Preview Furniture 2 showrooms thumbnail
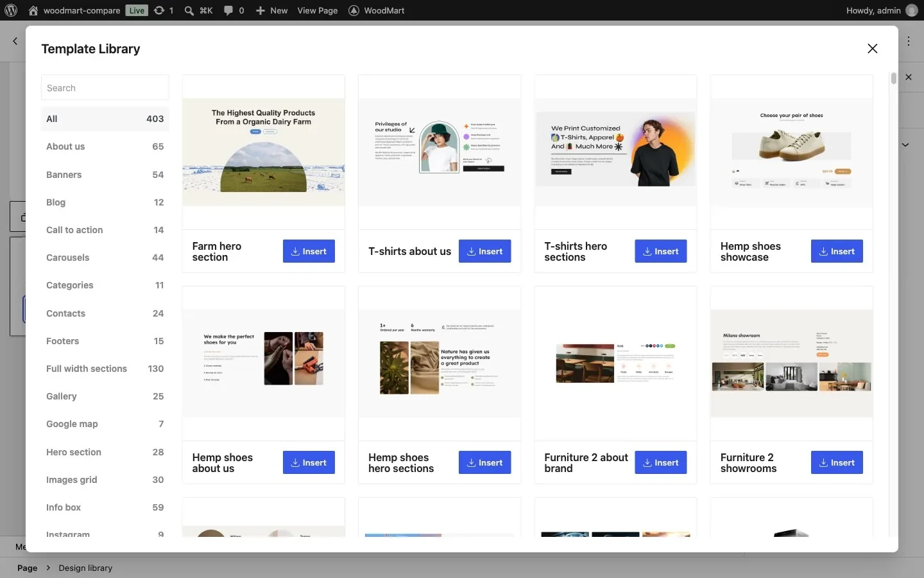The width and height of the screenshot is (924, 578). coord(791,363)
